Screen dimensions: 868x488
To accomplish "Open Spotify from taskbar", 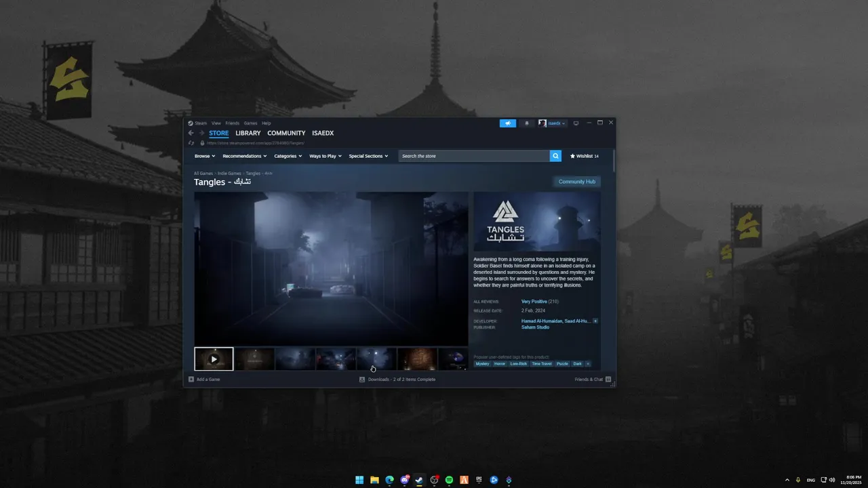I will click(x=450, y=480).
